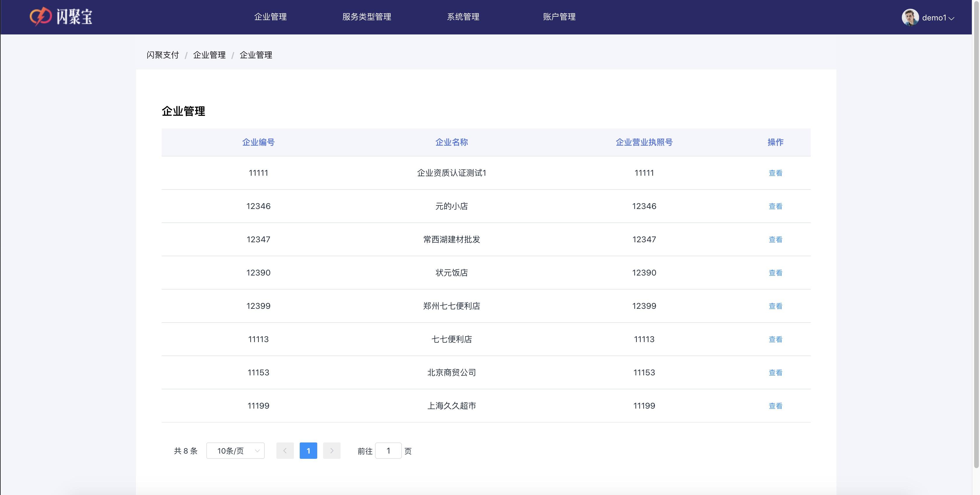This screenshot has height=495, width=980.
Task: Click the last 企业管理 breadcrumb
Action: tap(256, 55)
